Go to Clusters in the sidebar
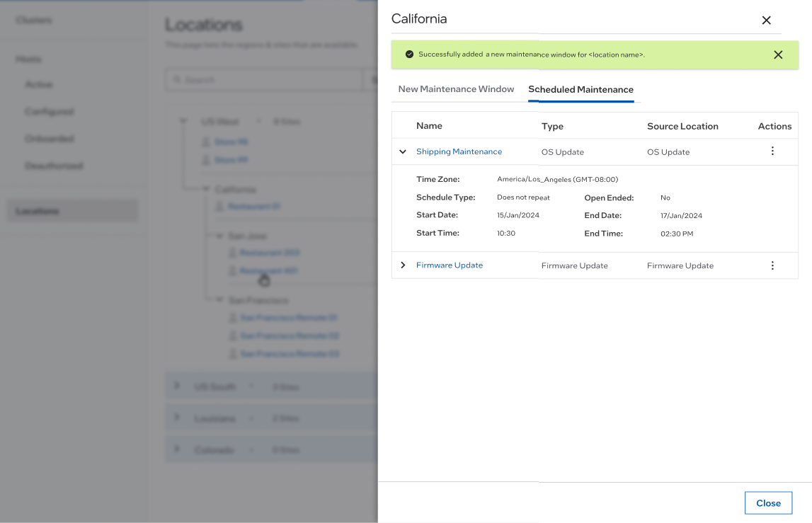 33,20
